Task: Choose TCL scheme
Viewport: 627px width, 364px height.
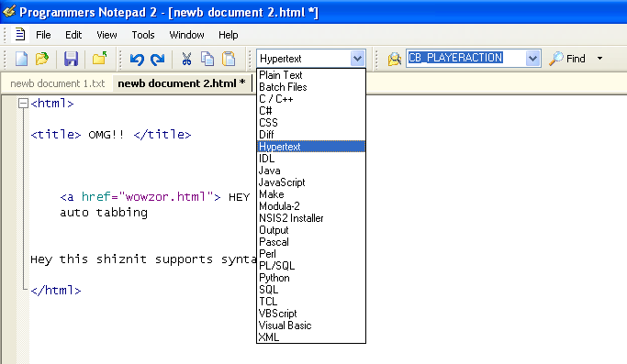Action: 311,302
